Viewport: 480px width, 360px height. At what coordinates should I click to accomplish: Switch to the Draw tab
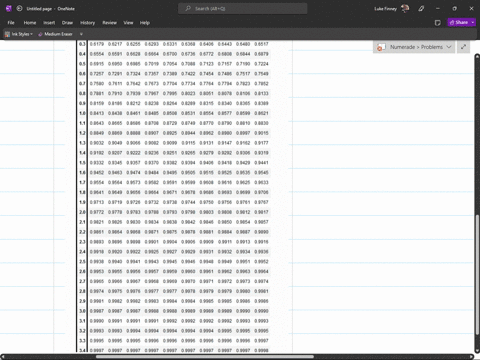(67, 23)
